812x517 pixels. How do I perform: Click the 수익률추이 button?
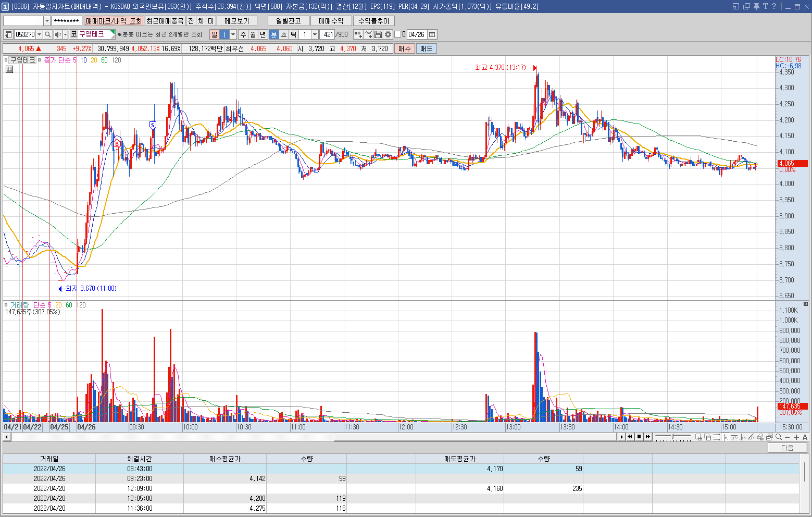coord(374,21)
